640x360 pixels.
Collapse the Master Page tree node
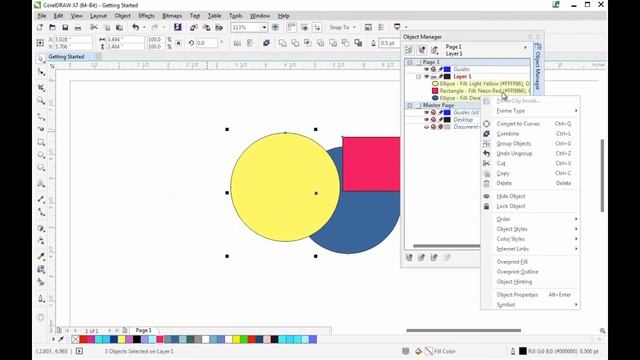(410, 105)
